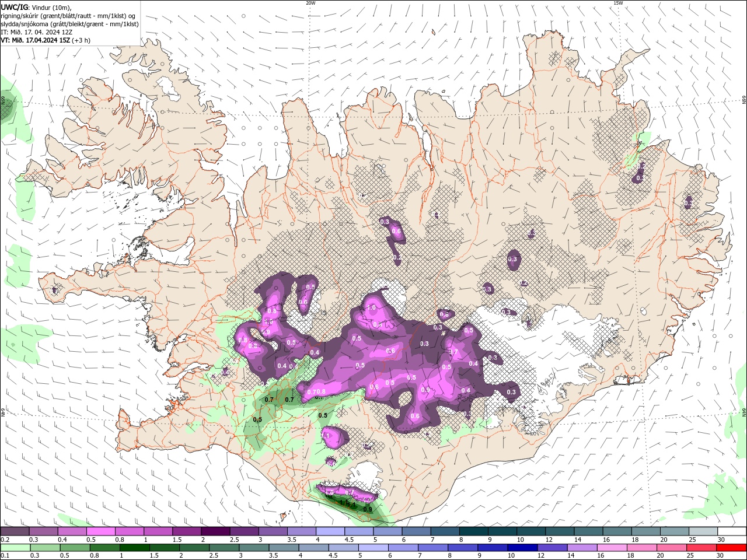This screenshot has width=747, height=560.
Task: Click upper legend swatch between 3 and 3.5
Action: (x=273, y=531)
